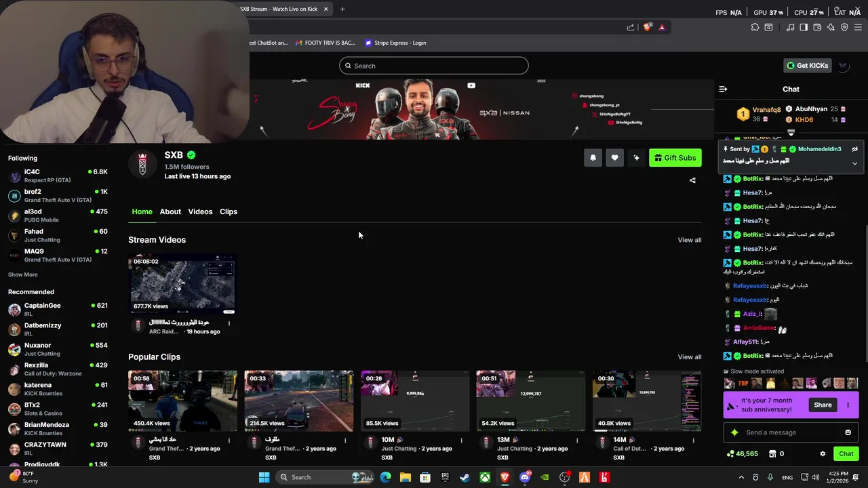Expand the pinned message chevron
The image size is (868, 488).
854,163
